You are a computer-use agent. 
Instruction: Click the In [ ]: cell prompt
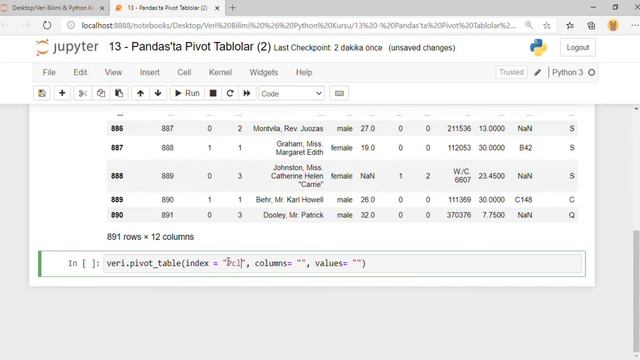[84, 263]
